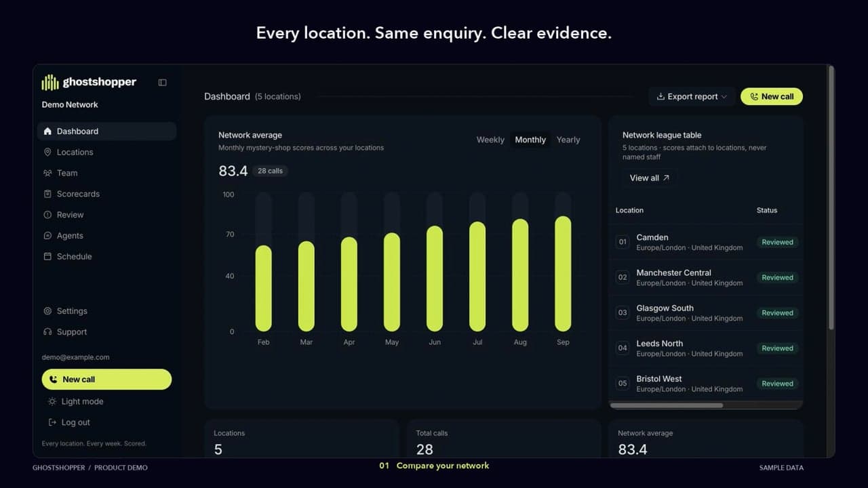Click the arrow icon next to View all
868x488 pixels.
coord(666,178)
